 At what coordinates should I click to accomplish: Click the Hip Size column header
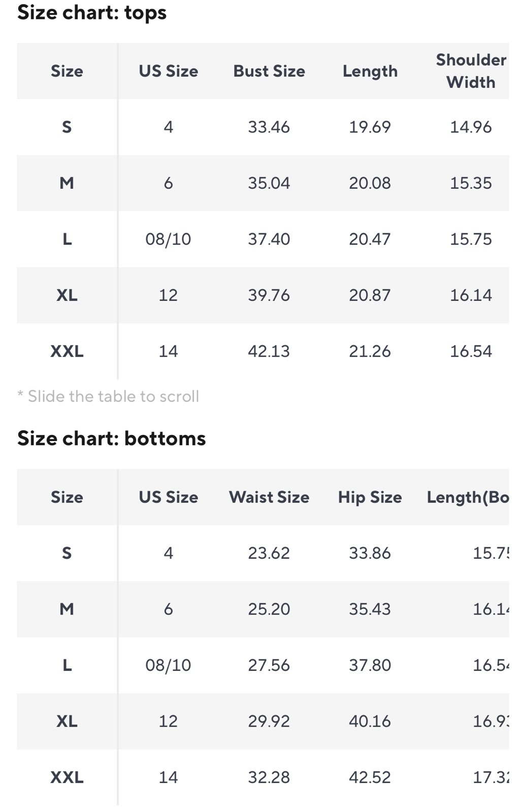(370, 497)
